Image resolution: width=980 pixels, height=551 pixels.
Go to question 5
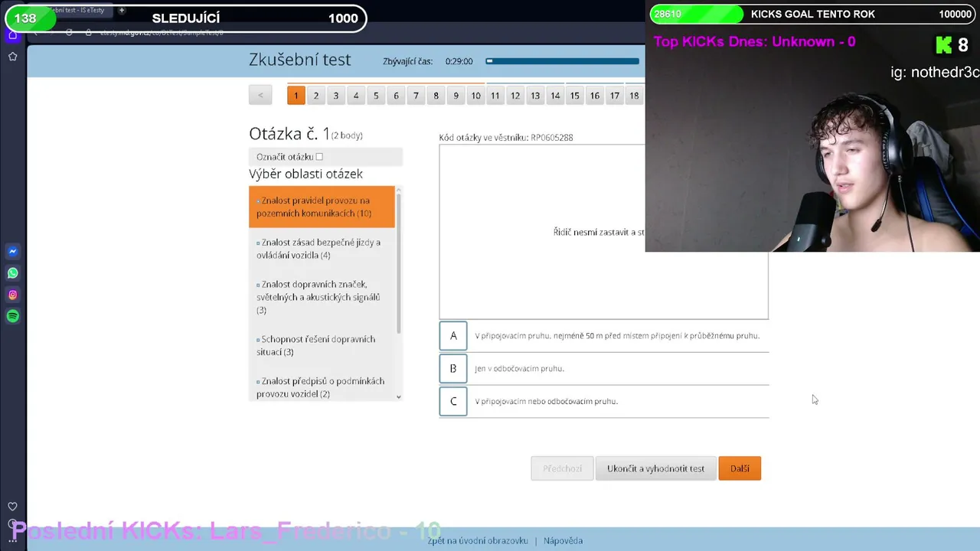[x=376, y=96]
